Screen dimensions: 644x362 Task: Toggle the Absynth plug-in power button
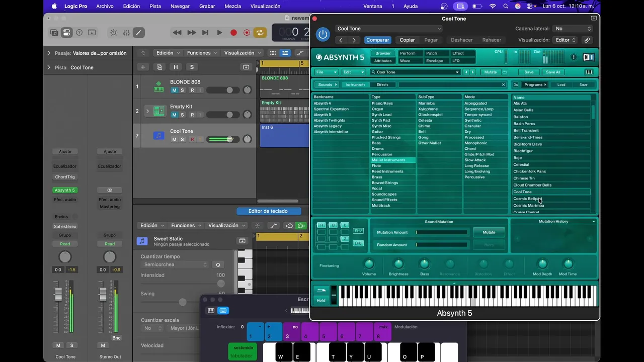pos(323,34)
